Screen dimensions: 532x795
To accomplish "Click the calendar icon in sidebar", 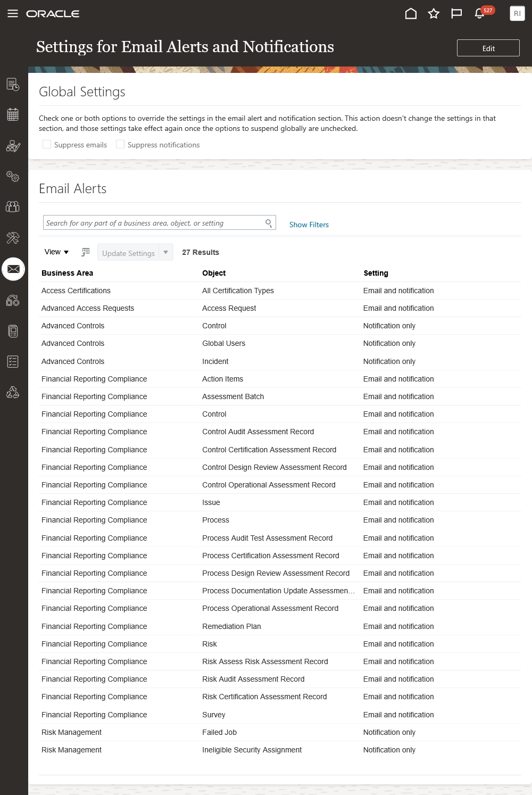I will coord(13,114).
